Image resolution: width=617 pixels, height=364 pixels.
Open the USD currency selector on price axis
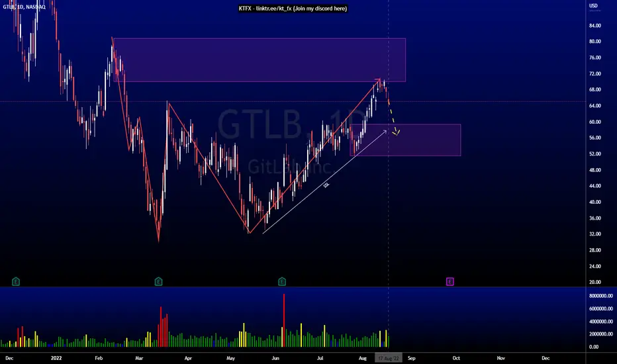point(593,6)
